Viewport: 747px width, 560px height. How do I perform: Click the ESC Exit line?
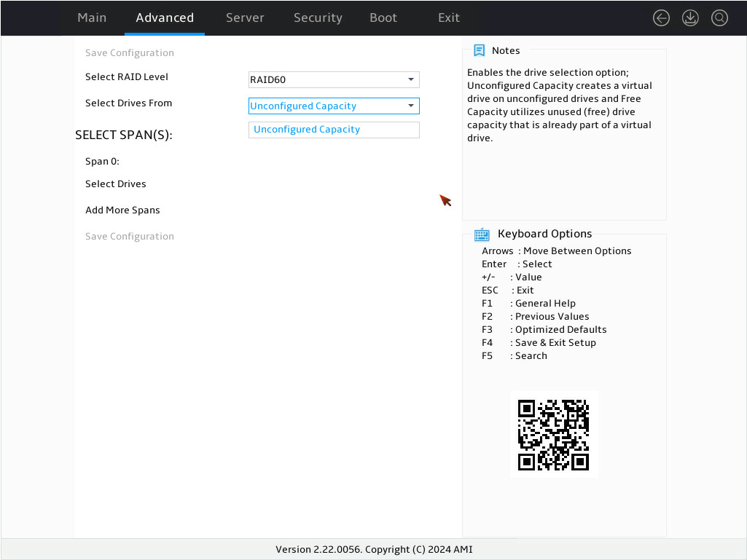[x=508, y=291]
